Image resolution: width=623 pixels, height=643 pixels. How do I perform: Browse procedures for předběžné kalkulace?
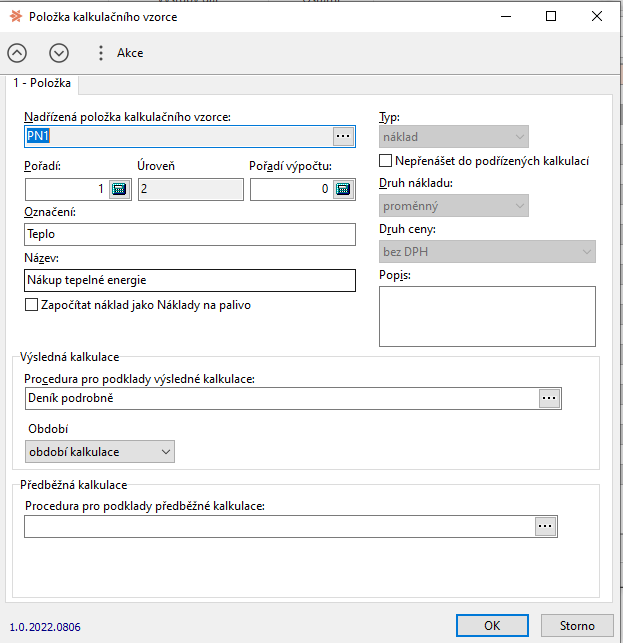pyautogui.click(x=545, y=527)
